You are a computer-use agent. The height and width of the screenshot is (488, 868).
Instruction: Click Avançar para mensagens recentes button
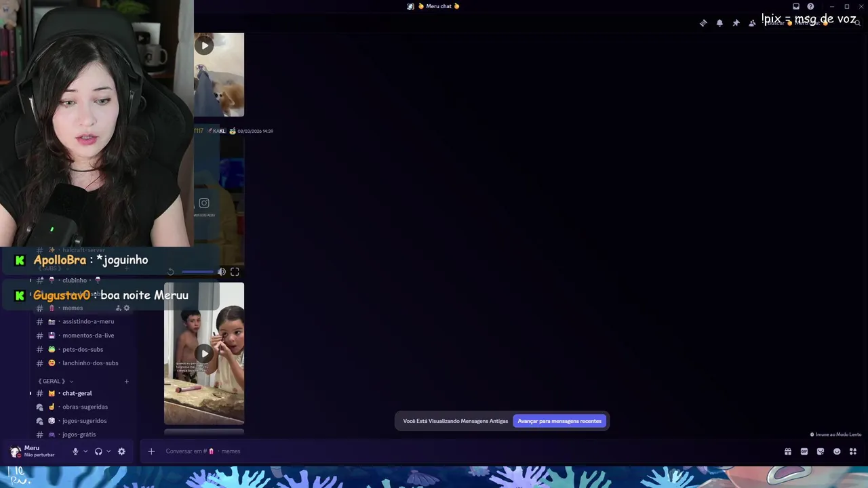pyautogui.click(x=559, y=421)
